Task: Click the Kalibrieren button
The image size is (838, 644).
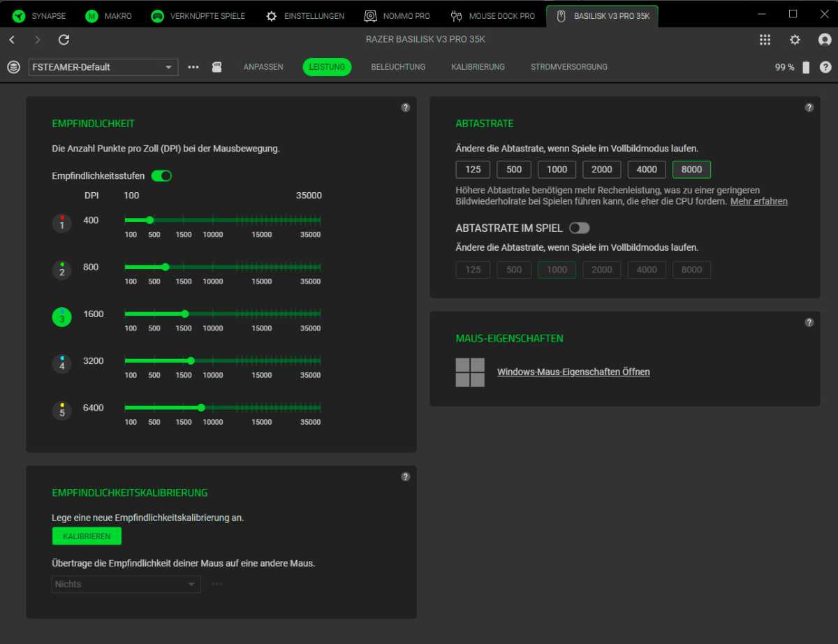Action: pyautogui.click(x=87, y=536)
